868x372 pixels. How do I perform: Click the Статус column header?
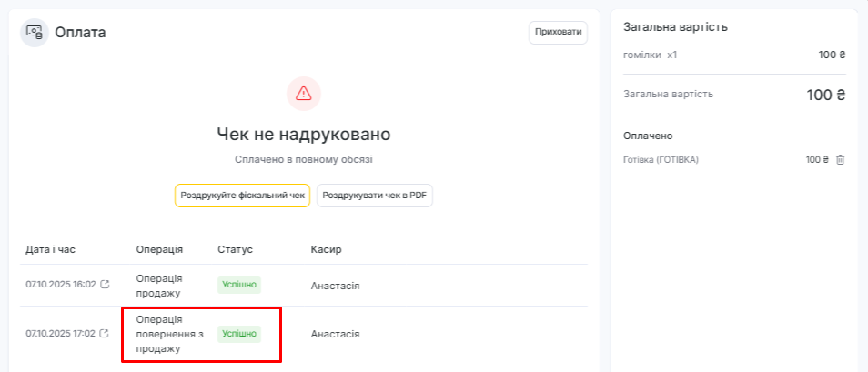click(x=235, y=249)
